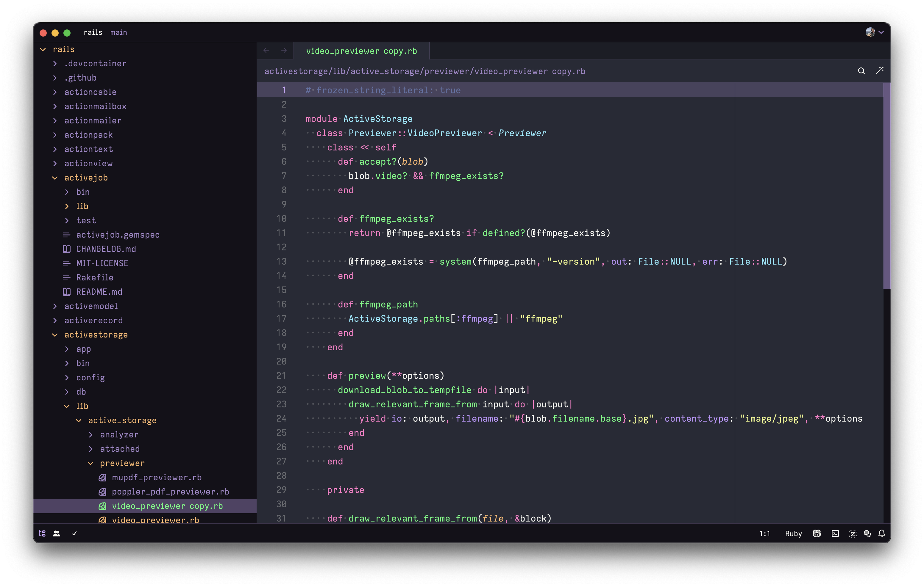924x587 pixels.
Task: Click the main branch name
Action: 118,33
